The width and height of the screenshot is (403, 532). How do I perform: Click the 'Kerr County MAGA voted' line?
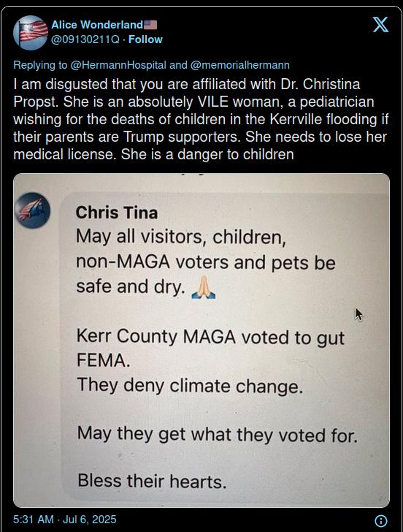coord(210,338)
